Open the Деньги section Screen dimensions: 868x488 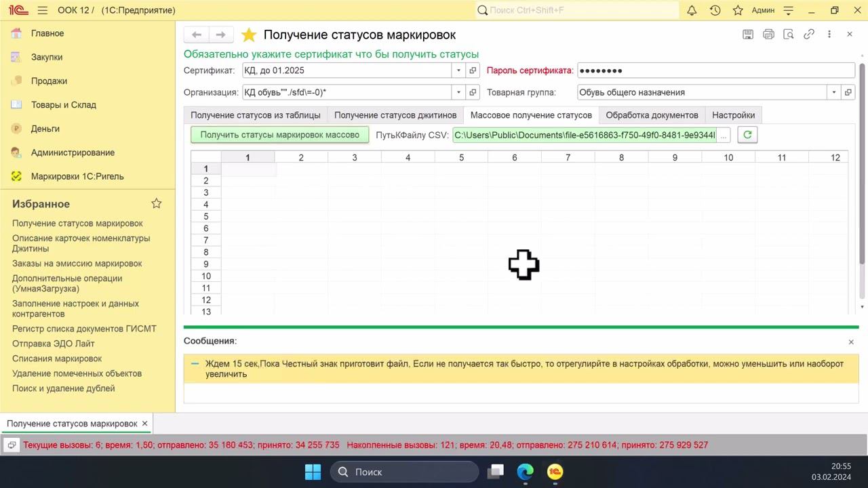coord(45,128)
